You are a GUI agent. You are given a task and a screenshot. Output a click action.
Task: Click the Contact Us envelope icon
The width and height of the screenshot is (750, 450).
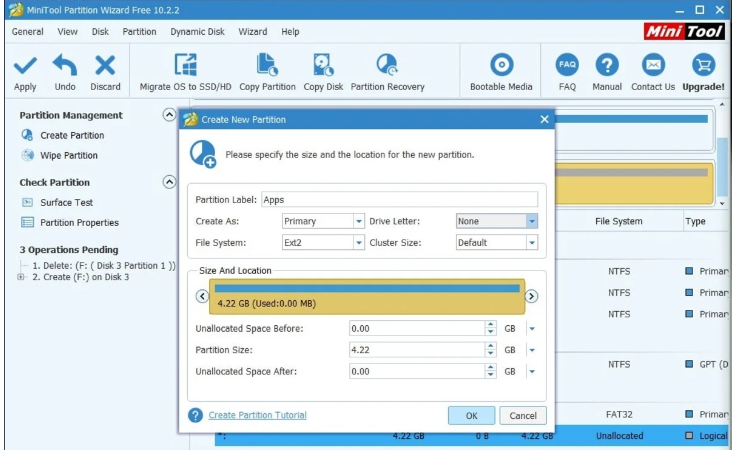(653, 65)
